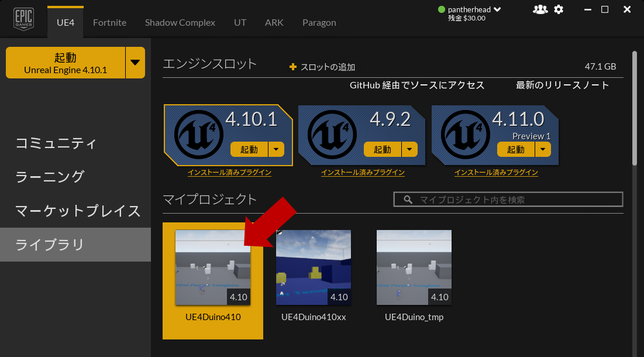Image resolution: width=644 pixels, height=357 pixels.
Task: Click the magnifier icon in project search
Action: pyautogui.click(x=408, y=200)
